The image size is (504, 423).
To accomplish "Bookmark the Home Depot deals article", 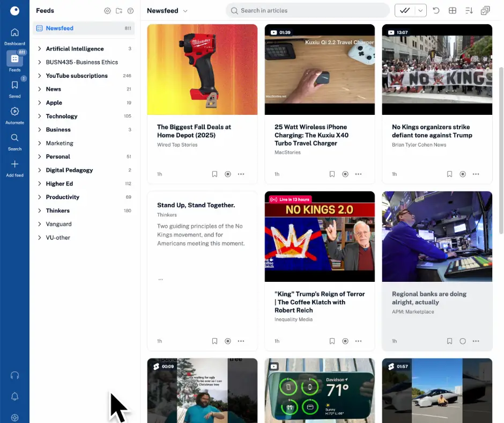I will pyautogui.click(x=214, y=174).
